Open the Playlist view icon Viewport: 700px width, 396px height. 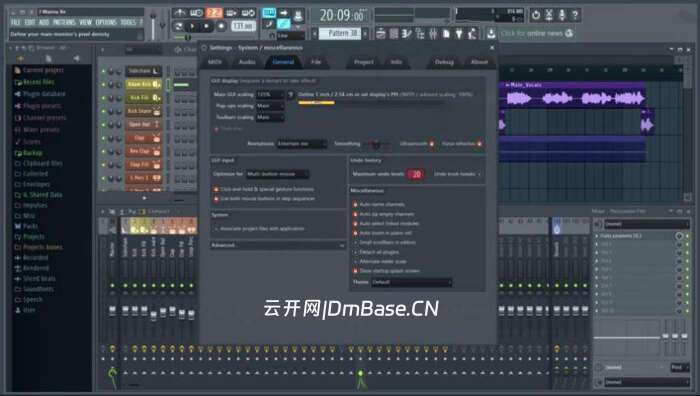click(x=381, y=33)
